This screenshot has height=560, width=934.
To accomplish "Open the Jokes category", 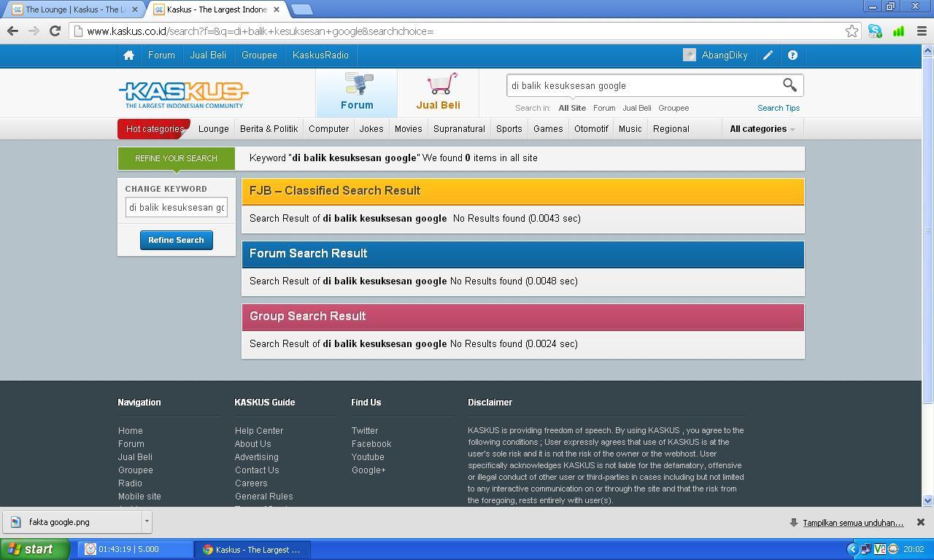I will (x=371, y=129).
